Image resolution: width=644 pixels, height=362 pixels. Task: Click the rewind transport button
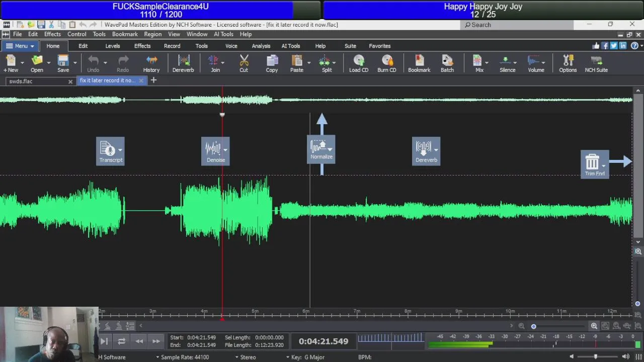tap(139, 341)
